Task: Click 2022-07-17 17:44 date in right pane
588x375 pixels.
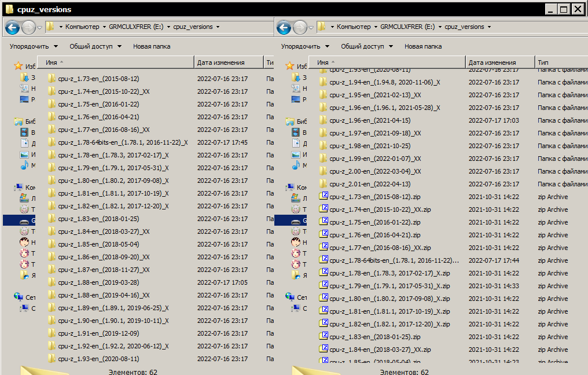Action: tap(494, 260)
